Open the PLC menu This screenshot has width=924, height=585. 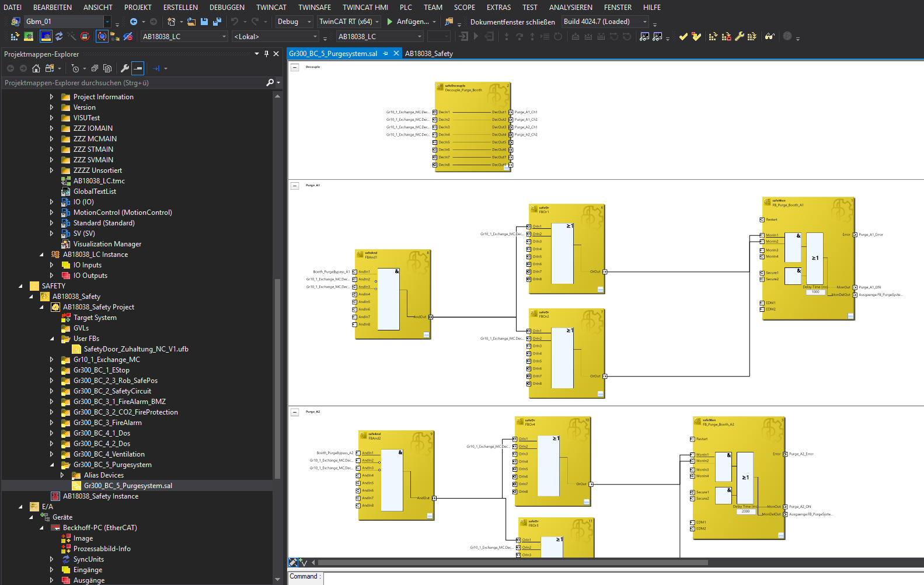[x=406, y=7]
